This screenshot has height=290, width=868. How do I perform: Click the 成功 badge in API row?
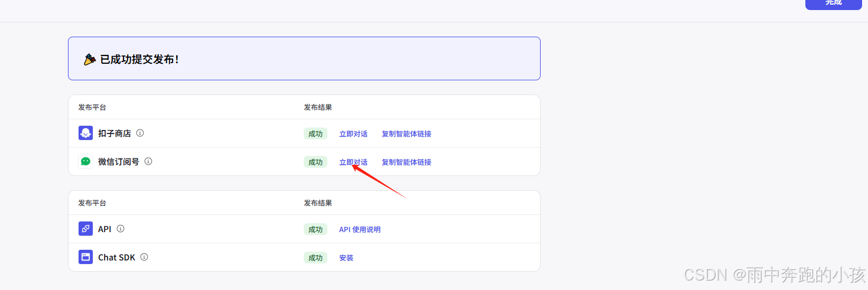[316, 229]
